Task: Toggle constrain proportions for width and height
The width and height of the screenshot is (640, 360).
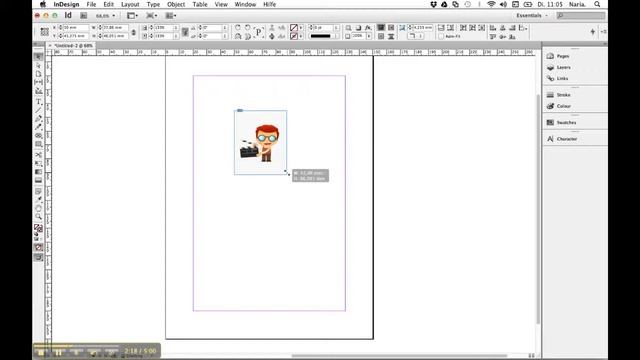Action: [133, 32]
